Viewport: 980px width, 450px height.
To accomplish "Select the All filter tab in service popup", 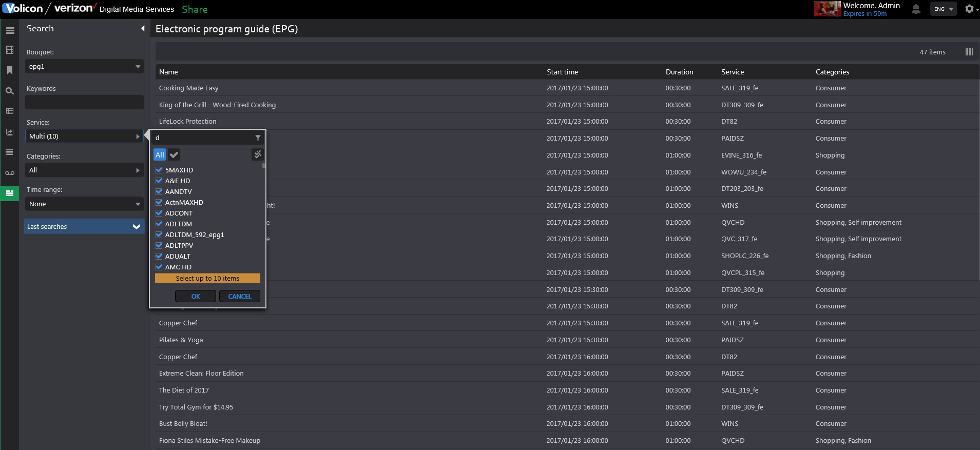I will [x=160, y=154].
